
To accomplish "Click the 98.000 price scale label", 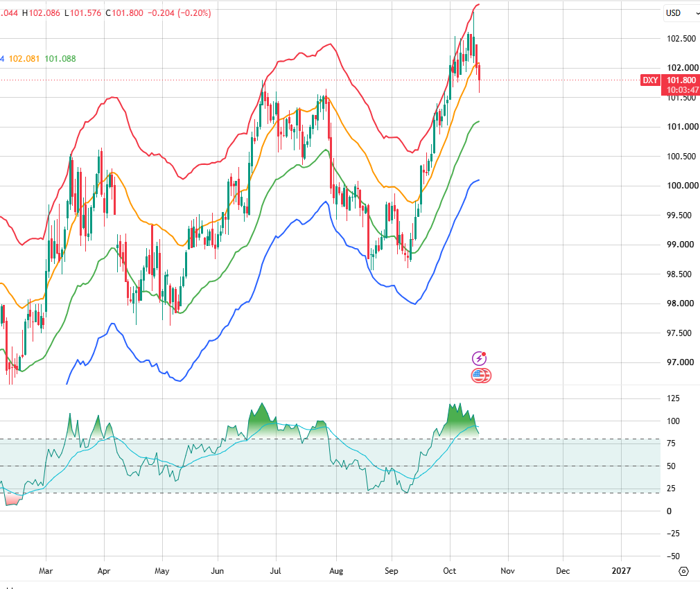I will pyautogui.click(x=680, y=304).
